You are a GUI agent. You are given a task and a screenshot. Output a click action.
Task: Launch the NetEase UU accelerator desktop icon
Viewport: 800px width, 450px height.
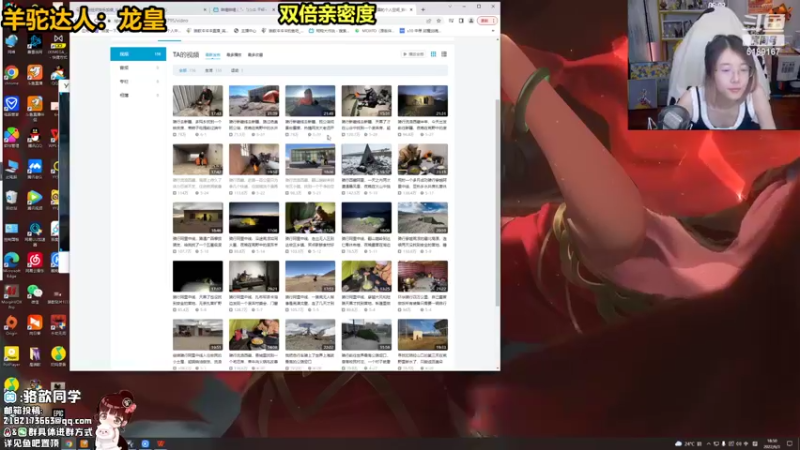[35, 230]
